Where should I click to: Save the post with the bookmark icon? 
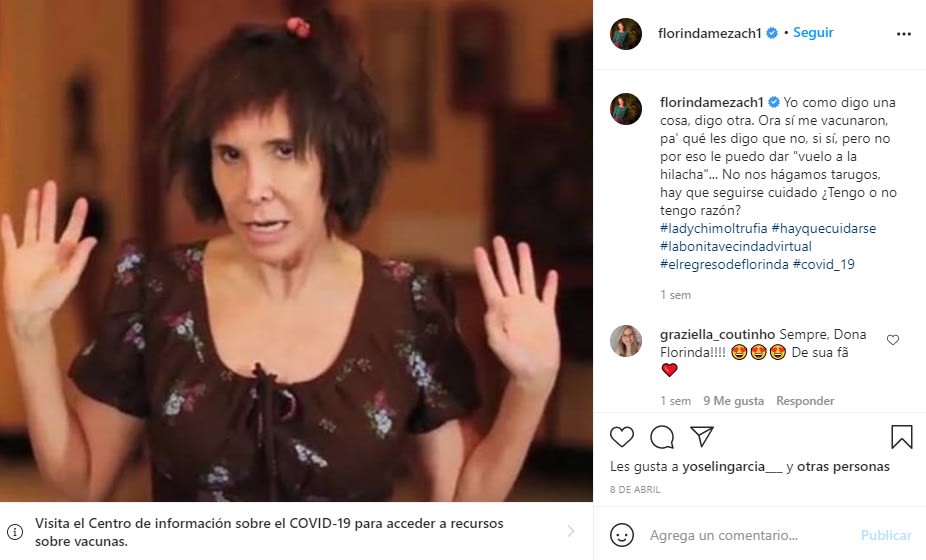pyautogui.click(x=901, y=437)
